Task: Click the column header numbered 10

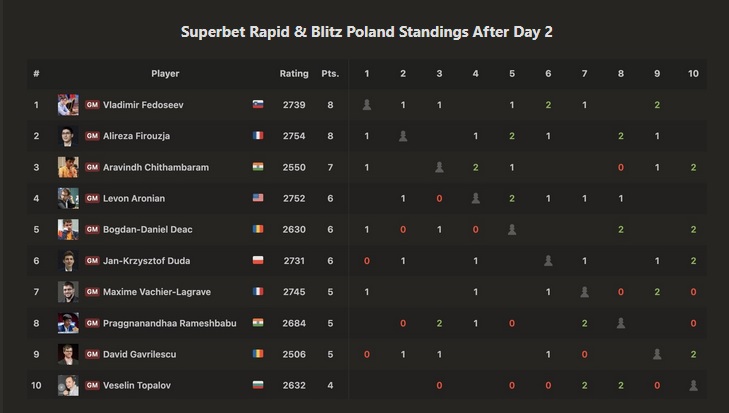Action: coord(693,73)
